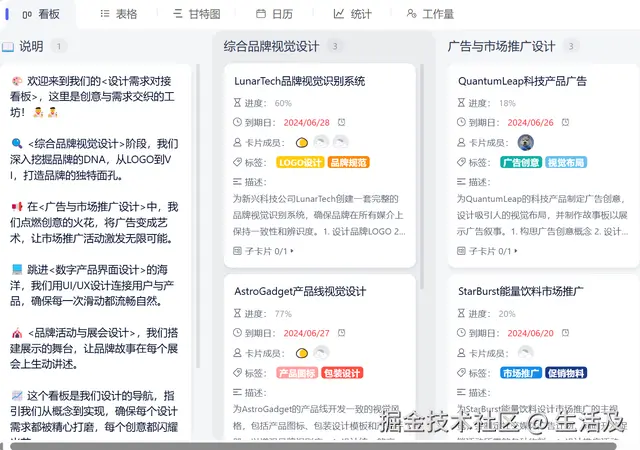The height and width of the screenshot is (450, 640).
Task: Click the bottom horizontal scrollbar
Action: 313,446
